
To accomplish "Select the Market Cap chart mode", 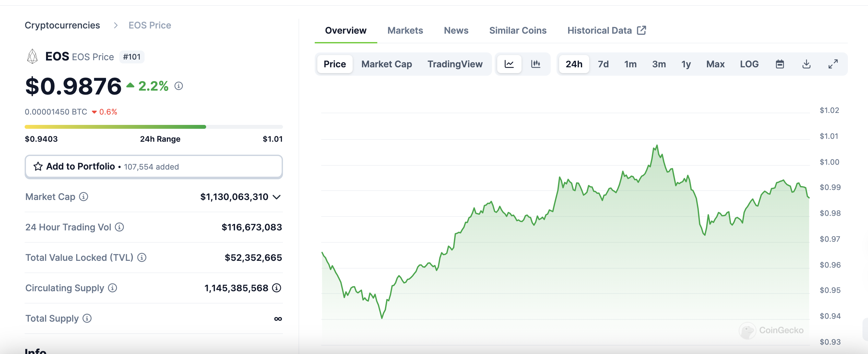I will pyautogui.click(x=386, y=64).
